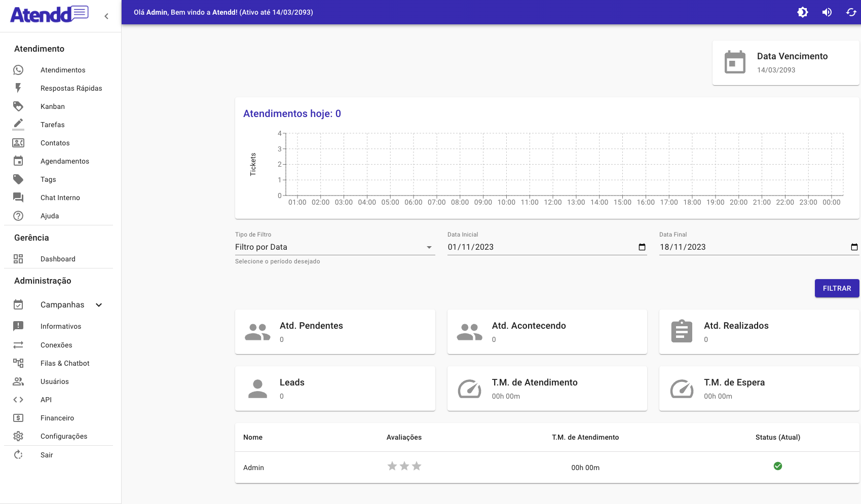Open the Ajuda question mark icon
This screenshot has width=861, height=504.
pos(18,216)
